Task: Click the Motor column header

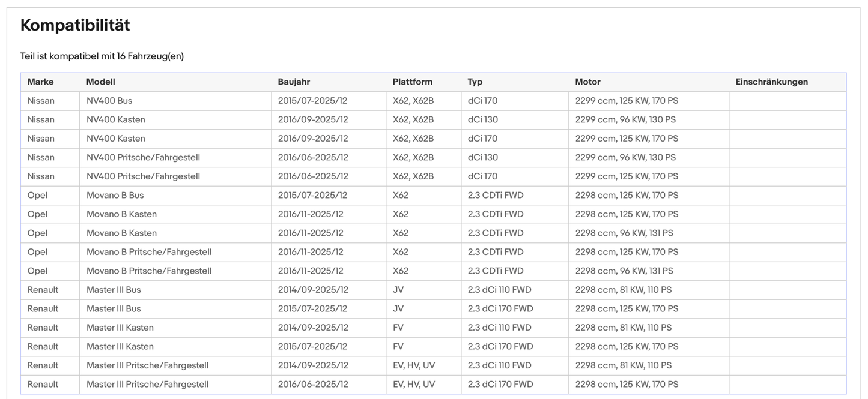Action: [x=587, y=82]
